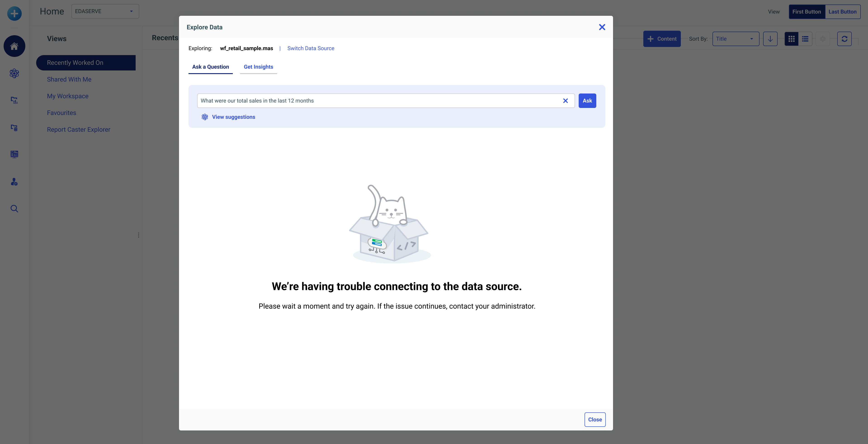This screenshot has width=868, height=444.
Task: Click the Home title text
Action: coord(52,12)
